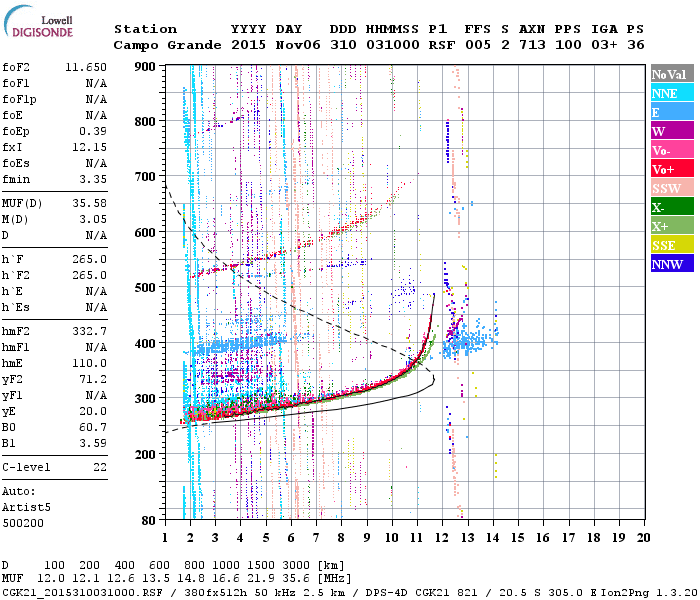700x600 pixels.
Task: Click the RSF program value
Action: tap(442, 45)
